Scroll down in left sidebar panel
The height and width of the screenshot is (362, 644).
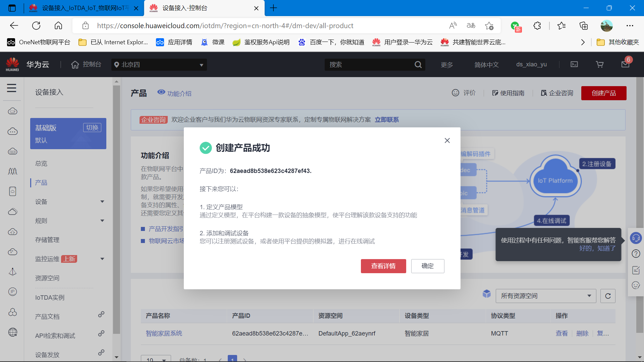tap(116, 357)
